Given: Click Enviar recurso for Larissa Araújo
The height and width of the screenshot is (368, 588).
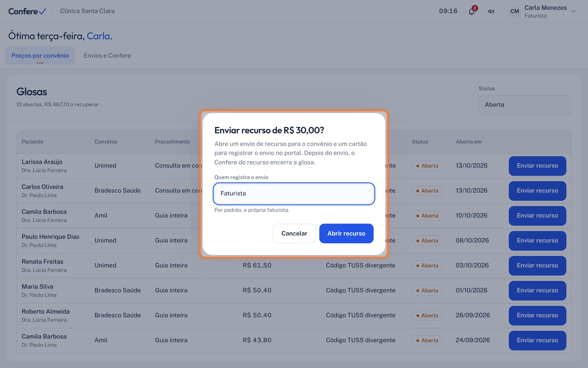Looking at the screenshot, I should (537, 166).
